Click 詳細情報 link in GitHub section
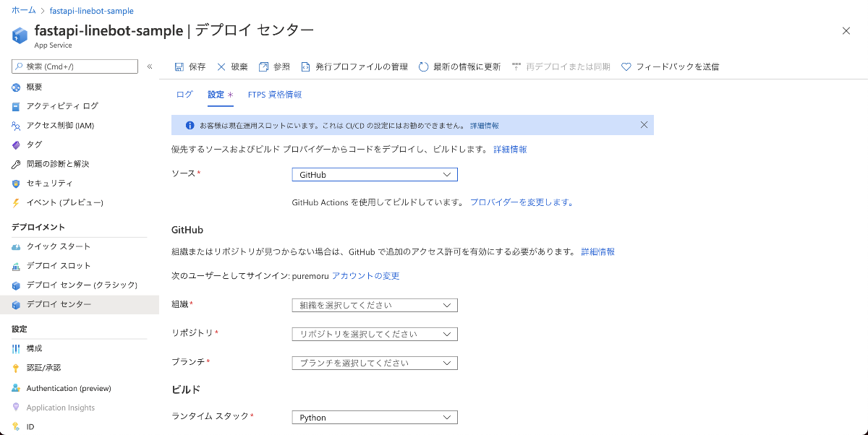The image size is (868, 435). click(598, 251)
